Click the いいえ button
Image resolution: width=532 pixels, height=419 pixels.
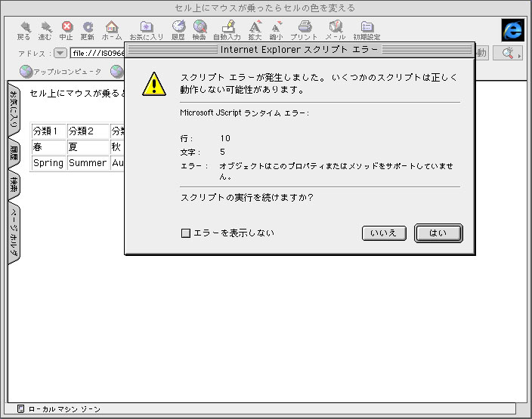[384, 233]
